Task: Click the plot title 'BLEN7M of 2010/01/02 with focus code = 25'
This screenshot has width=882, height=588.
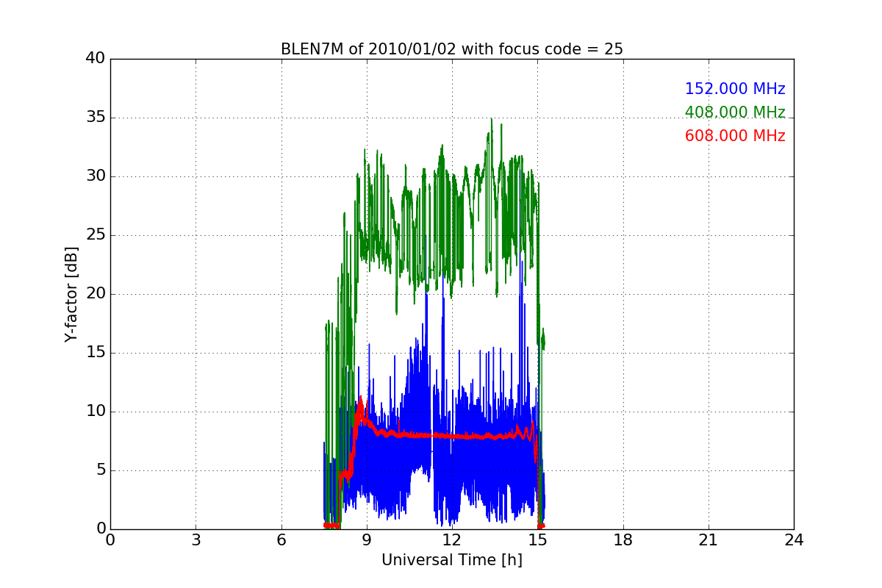Action: coord(451,49)
